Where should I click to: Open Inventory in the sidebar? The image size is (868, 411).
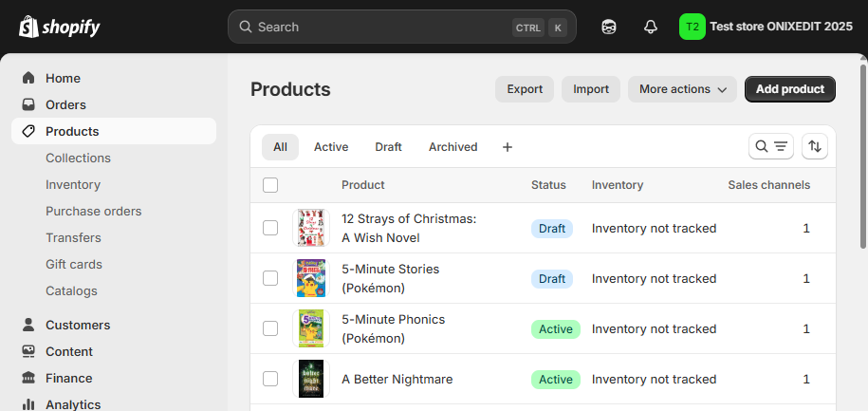click(x=73, y=184)
